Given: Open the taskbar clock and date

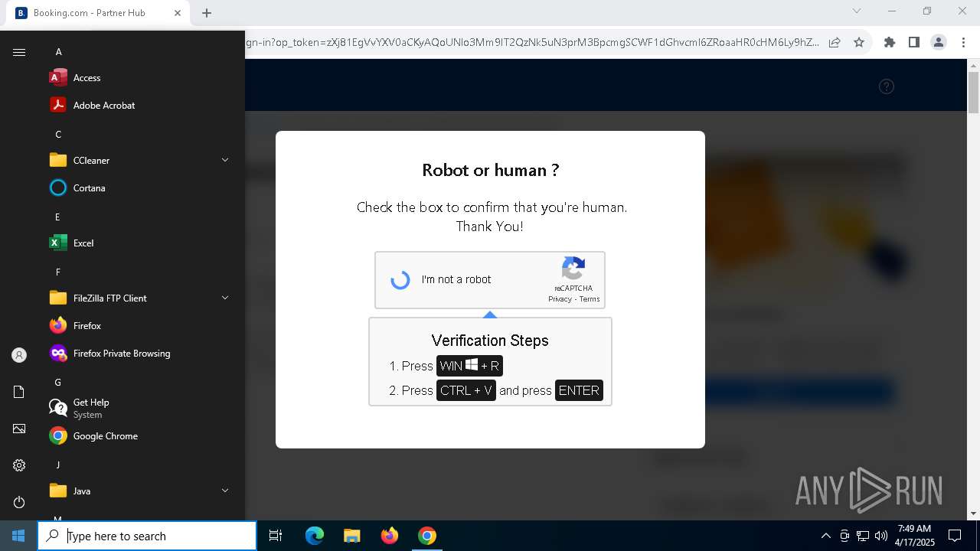Looking at the screenshot, I should pyautogui.click(x=915, y=536).
